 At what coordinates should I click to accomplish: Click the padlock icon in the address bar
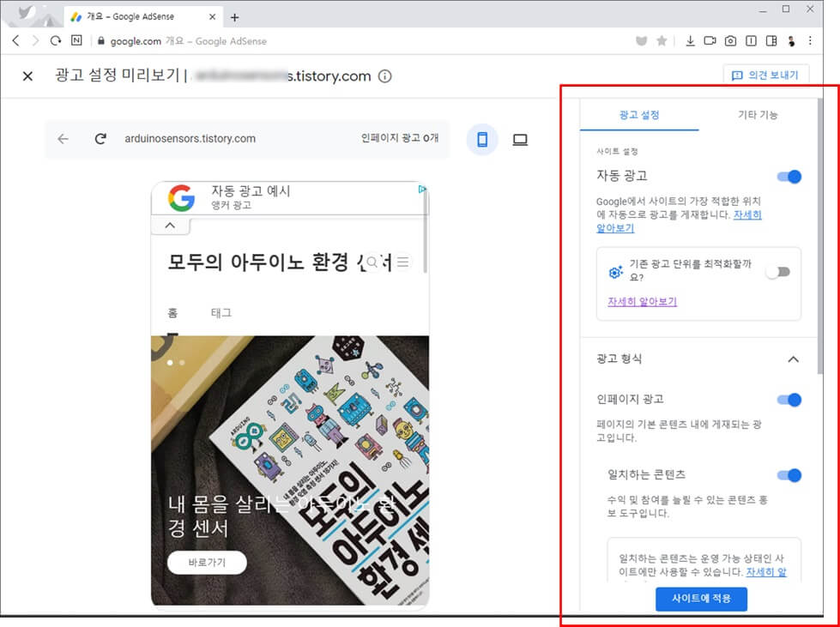click(x=102, y=40)
